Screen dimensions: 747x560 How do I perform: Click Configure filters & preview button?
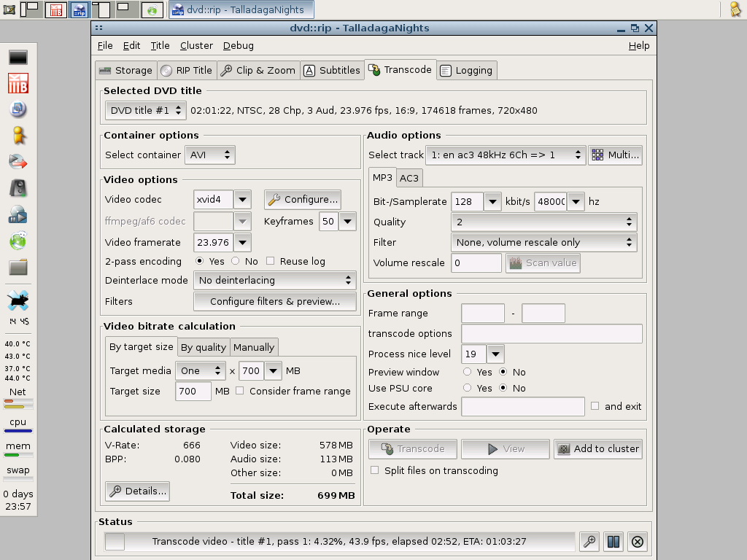point(274,301)
